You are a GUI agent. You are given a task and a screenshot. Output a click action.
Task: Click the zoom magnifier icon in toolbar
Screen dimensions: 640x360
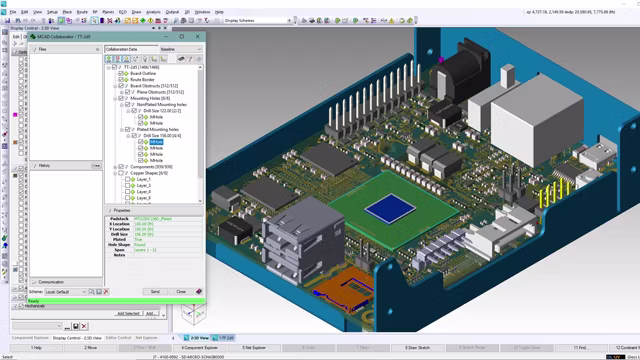[x=176, y=20]
